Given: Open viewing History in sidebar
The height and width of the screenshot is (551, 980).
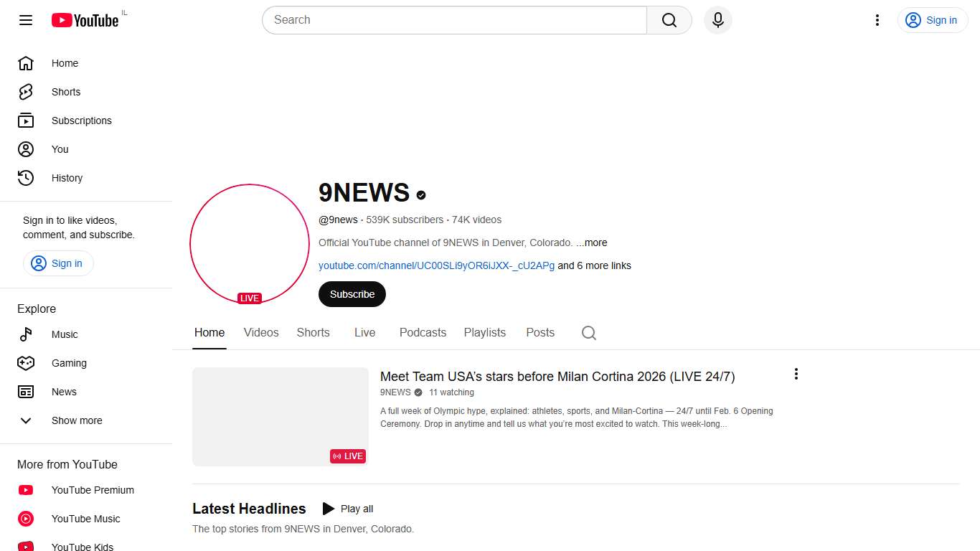Looking at the screenshot, I should 67,178.
